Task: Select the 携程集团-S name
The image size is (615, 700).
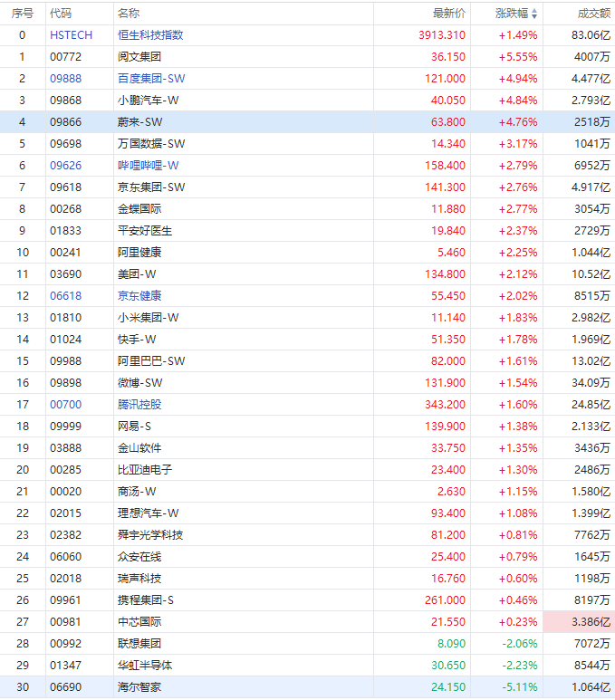Action: click(146, 600)
